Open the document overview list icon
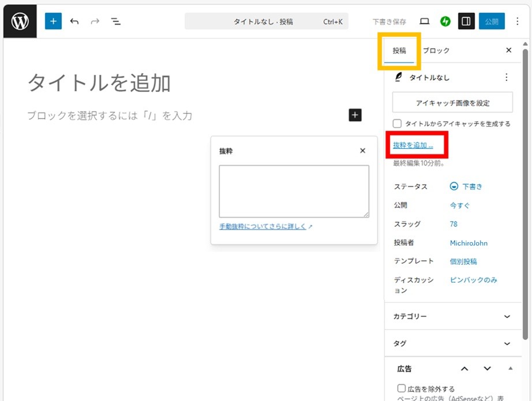532x401 pixels. (x=116, y=21)
